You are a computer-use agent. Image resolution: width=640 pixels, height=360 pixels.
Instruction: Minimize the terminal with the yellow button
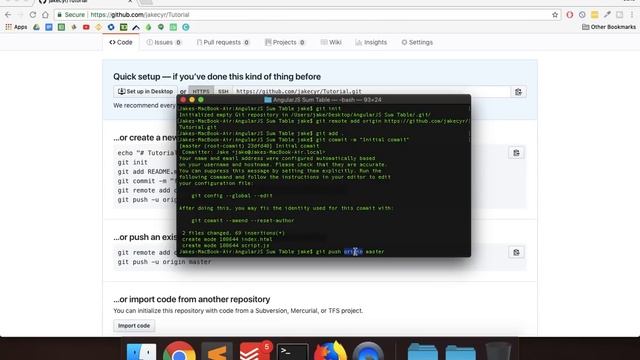click(192, 100)
